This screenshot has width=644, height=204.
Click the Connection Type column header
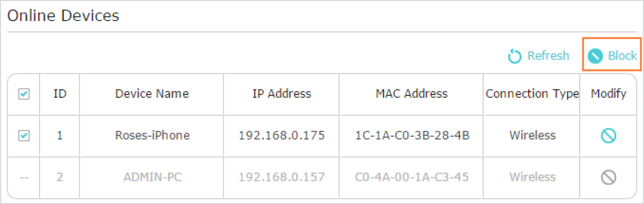click(x=532, y=94)
